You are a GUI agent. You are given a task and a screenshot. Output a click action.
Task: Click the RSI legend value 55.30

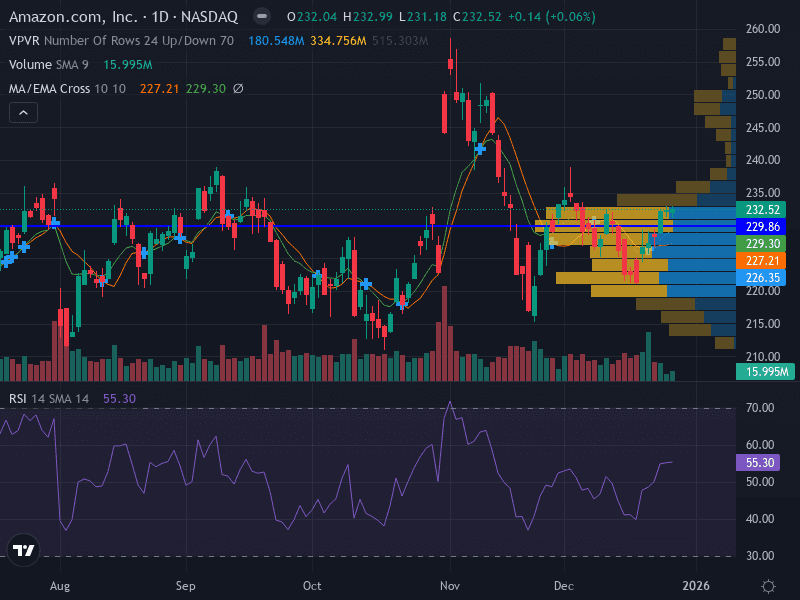119,398
